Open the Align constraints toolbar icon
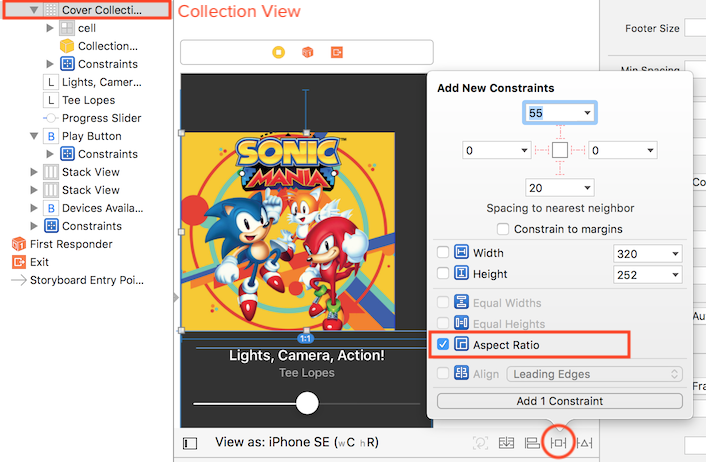 [x=532, y=443]
